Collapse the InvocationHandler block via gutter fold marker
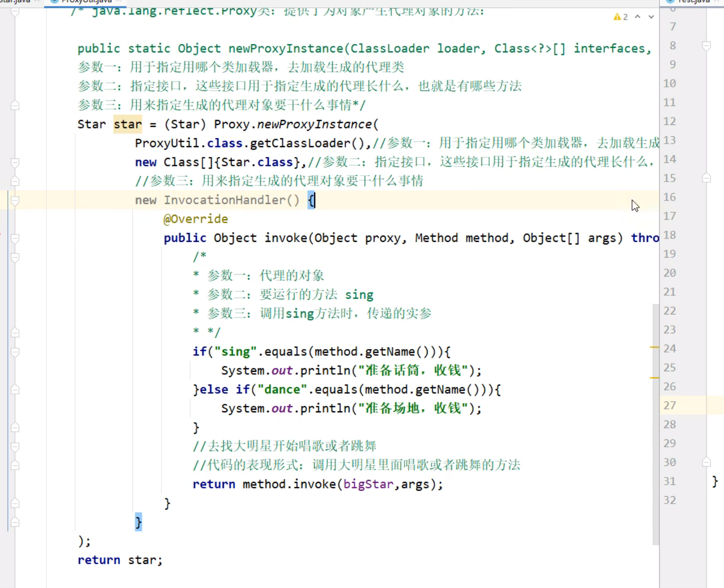 tap(15, 201)
